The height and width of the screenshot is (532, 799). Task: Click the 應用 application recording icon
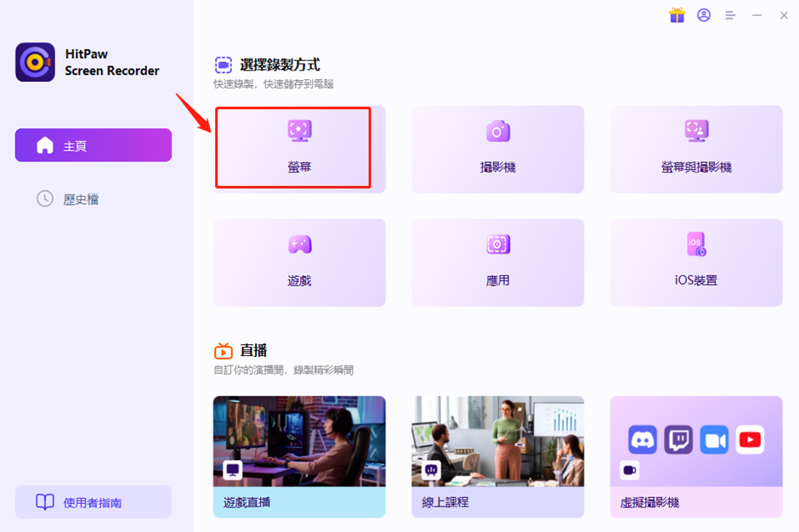tap(497, 245)
